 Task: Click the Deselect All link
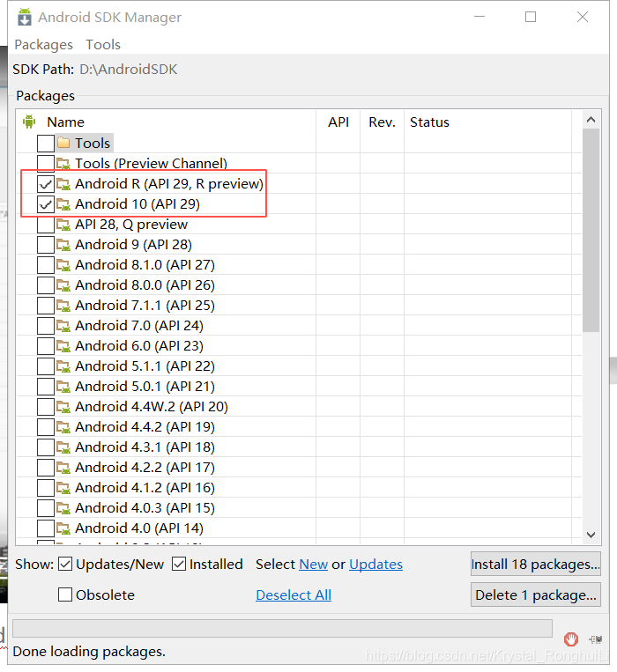(x=294, y=594)
